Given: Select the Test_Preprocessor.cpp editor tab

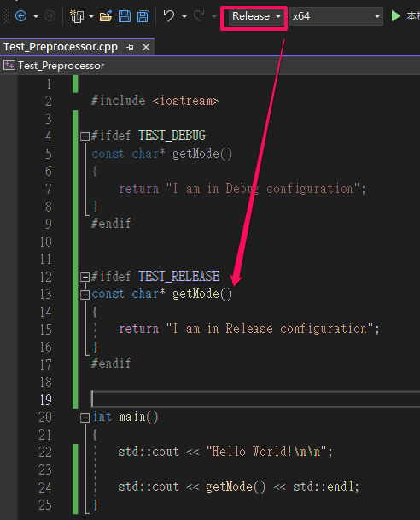Looking at the screenshot, I should pos(61,47).
